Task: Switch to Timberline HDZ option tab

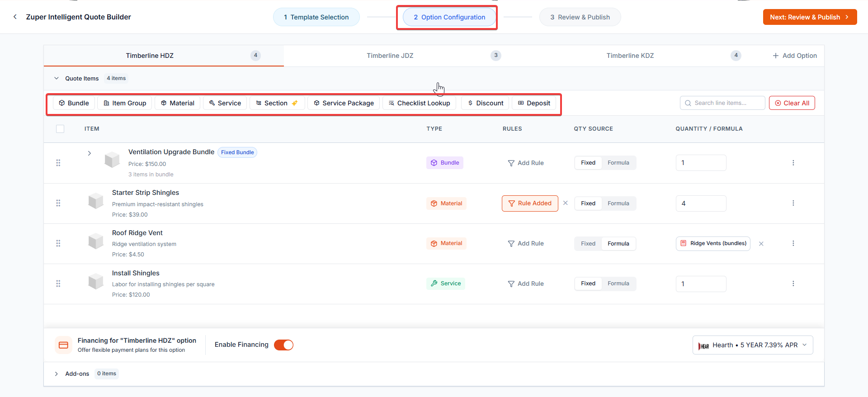Action: coord(164,56)
